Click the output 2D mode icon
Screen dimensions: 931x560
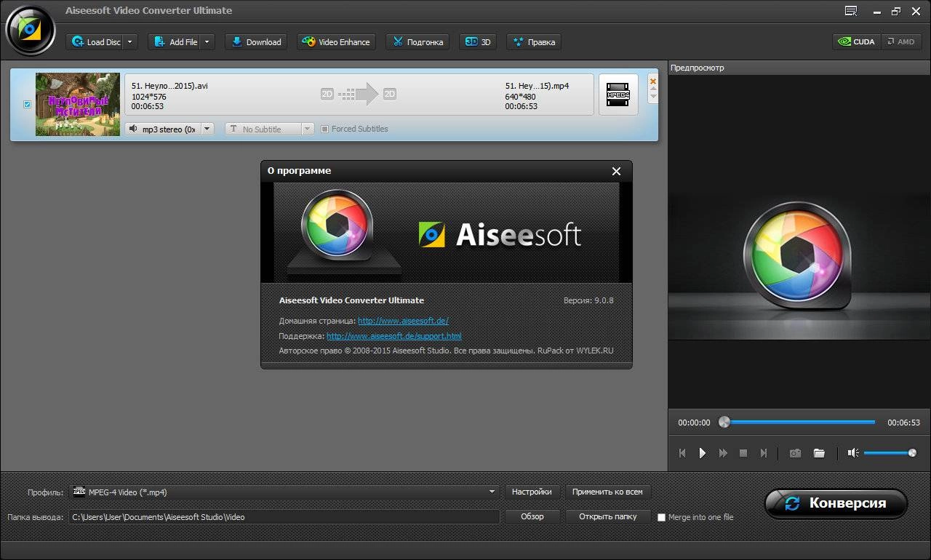[x=390, y=94]
